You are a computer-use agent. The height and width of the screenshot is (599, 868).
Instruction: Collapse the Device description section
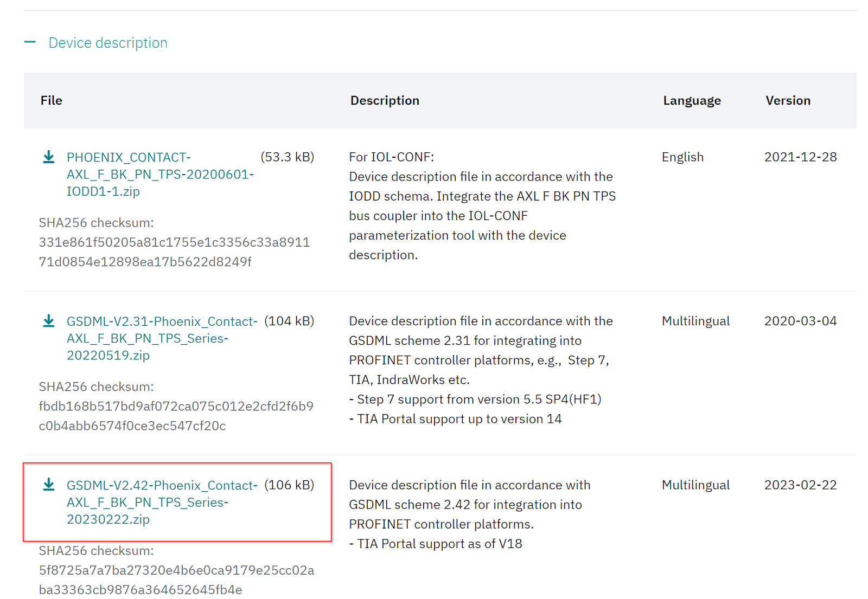pos(30,42)
